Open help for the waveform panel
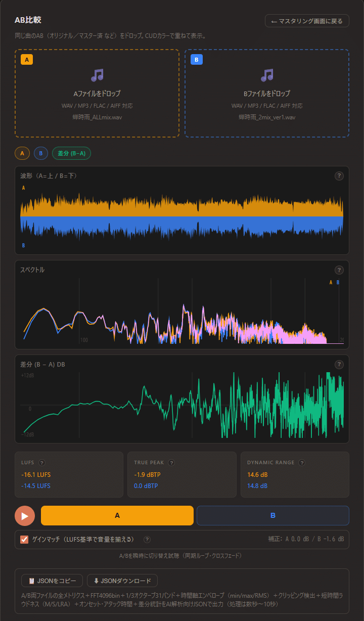 click(339, 176)
